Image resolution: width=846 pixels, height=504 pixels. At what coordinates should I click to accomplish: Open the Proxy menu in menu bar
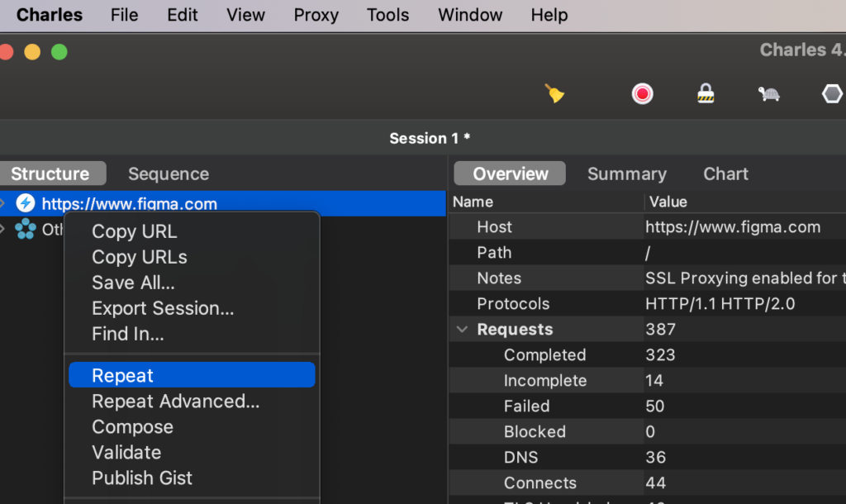pos(316,15)
